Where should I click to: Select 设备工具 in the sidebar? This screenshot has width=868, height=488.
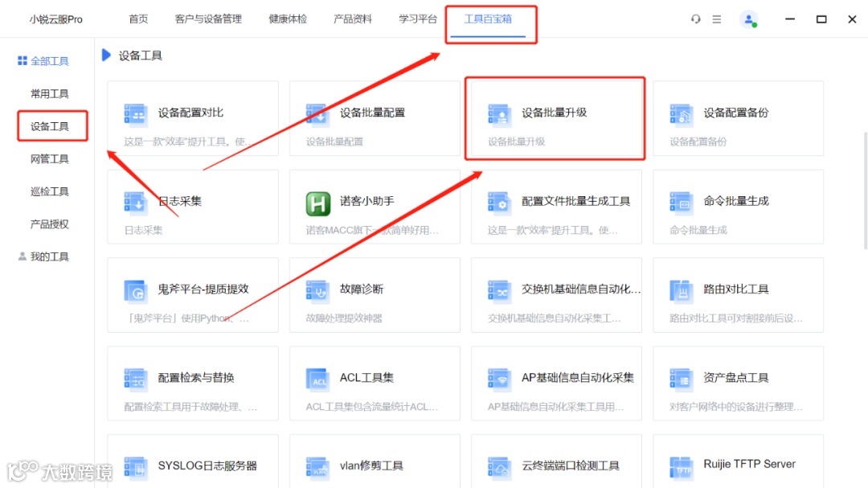(49, 126)
